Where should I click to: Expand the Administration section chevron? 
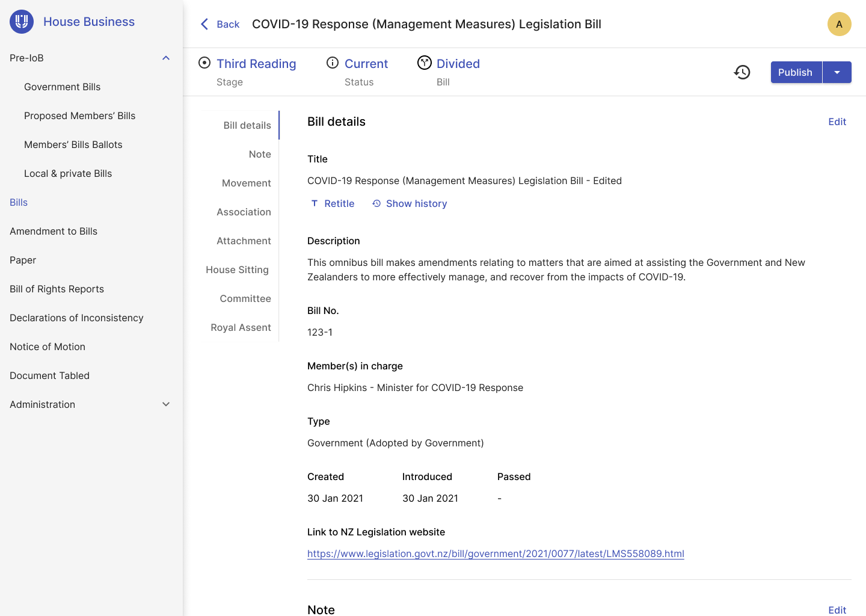point(166,404)
